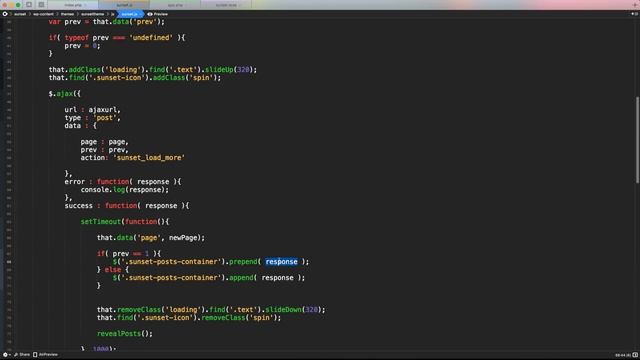Viewport: 640px width, 360px height.
Task: Open the index.php file tab
Action: (73, 5)
